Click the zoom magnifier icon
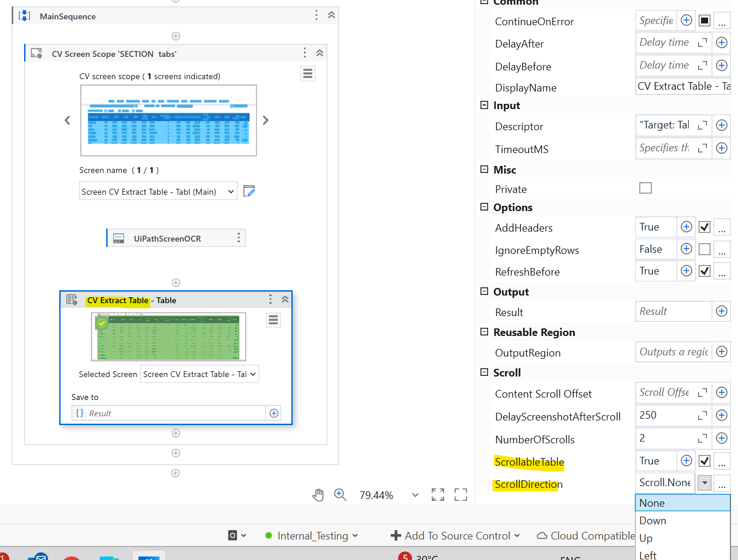 [340, 494]
